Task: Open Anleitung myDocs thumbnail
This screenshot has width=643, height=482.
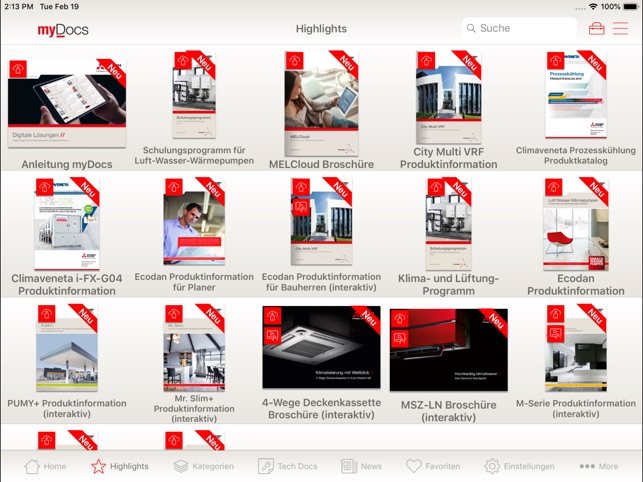Action: pyautogui.click(x=67, y=103)
